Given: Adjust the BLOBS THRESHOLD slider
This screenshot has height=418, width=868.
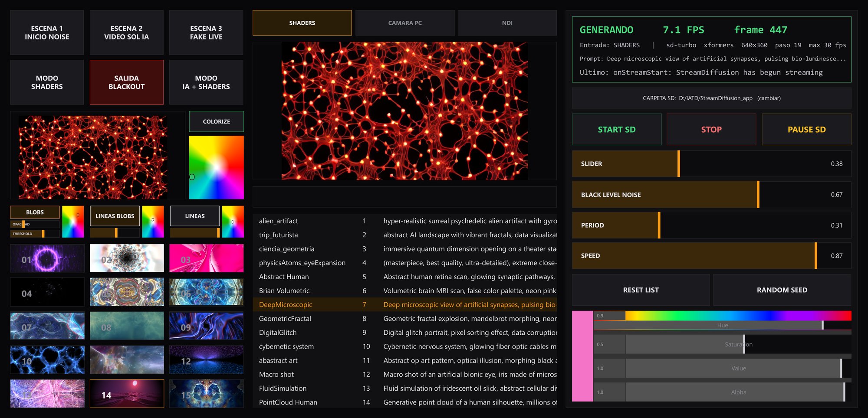Looking at the screenshot, I should click(x=35, y=234).
